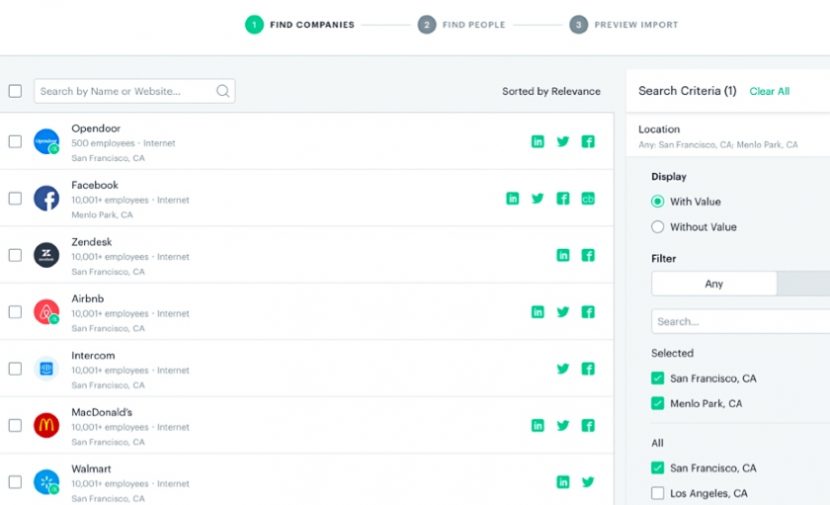Open MacDonald's Twitter icon

563,426
